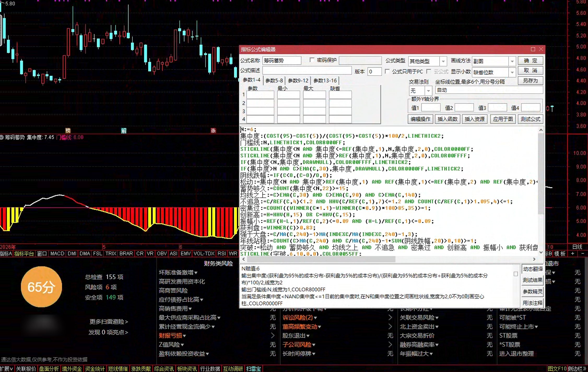This screenshot has height=372, width=588.
Task: Click the 动态翻译 button
Action: pos(533,269)
